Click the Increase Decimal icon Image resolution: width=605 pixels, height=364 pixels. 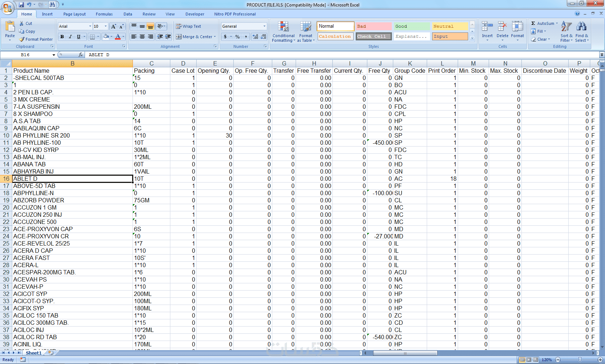coord(255,37)
